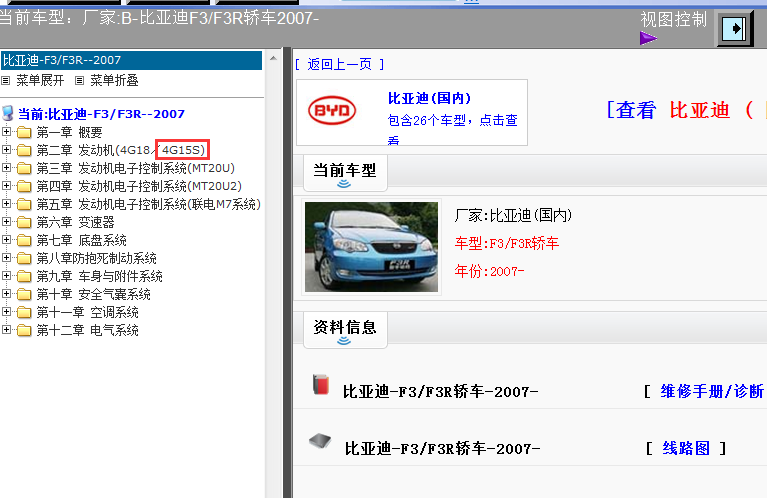The height and width of the screenshot is (498, 767).
Task: Click folder icon for 第十章 安全气囊系统
Action: [x=24, y=294]
